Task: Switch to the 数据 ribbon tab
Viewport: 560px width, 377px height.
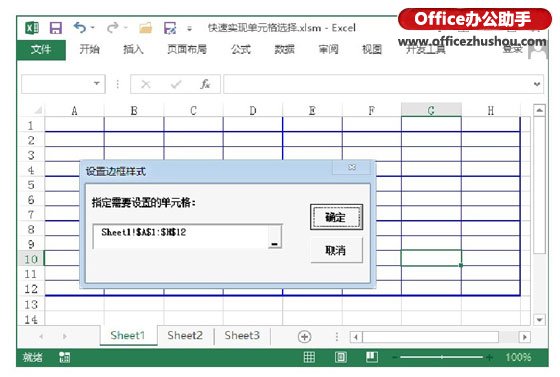Action: click(x=284, y=49)
